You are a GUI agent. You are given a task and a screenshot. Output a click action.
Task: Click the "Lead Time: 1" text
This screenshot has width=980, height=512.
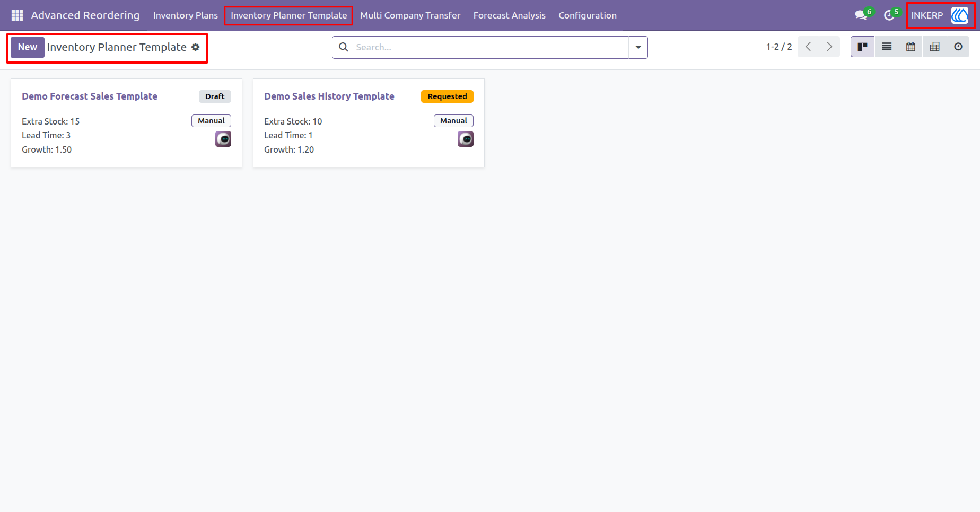tap(288, 136)
